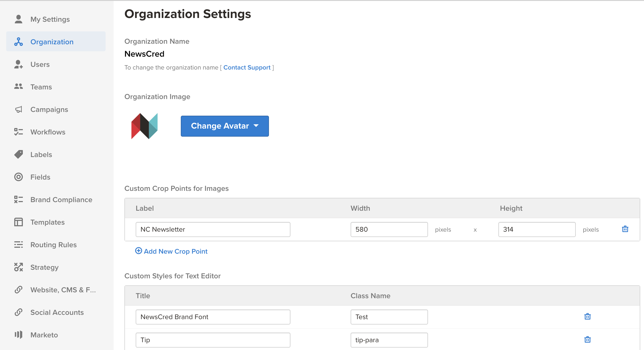Edit the NewsCred Brand Font title field

(213, 317)
